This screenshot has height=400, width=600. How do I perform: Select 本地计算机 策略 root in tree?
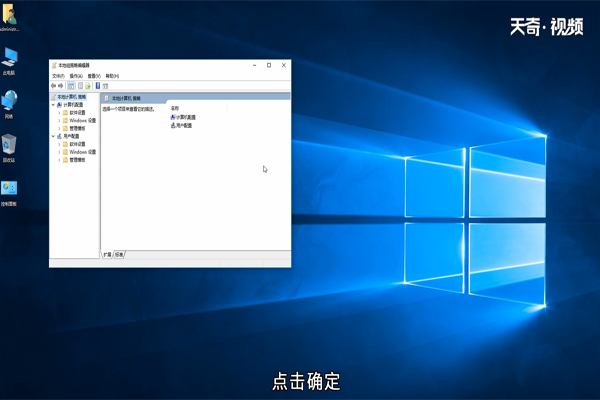tap(69, 97)
